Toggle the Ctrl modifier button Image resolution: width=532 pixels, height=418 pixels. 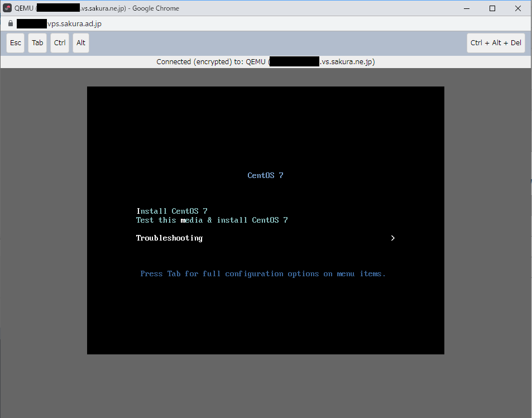click(60, 43)
